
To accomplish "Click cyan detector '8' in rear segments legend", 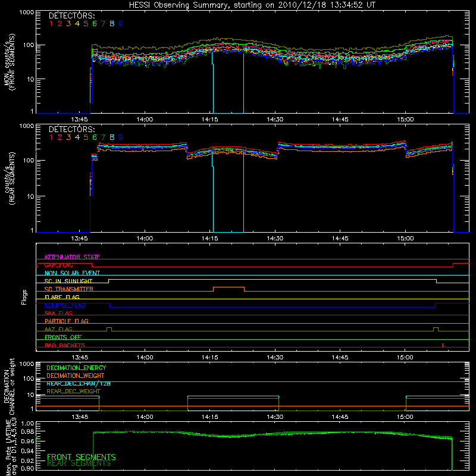I will [x=112, y=137].
